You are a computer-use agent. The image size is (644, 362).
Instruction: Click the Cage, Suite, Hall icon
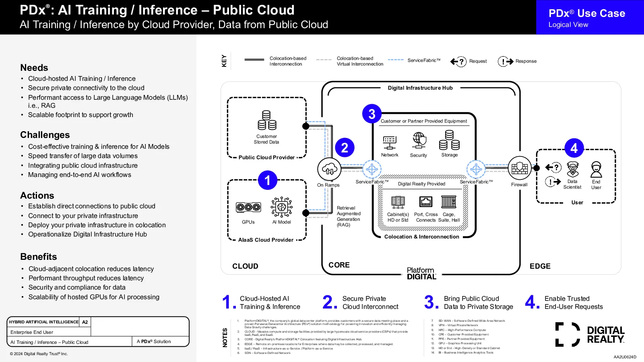(x=449, y=202)
